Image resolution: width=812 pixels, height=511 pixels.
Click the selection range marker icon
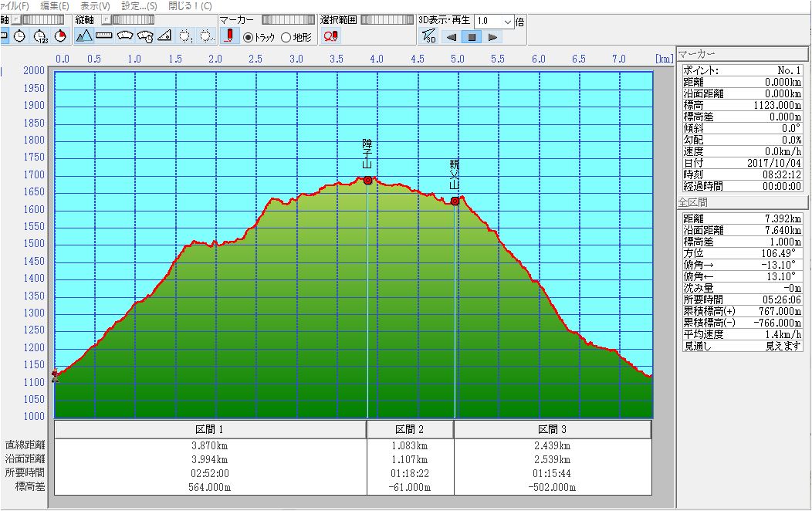[330, 36]
